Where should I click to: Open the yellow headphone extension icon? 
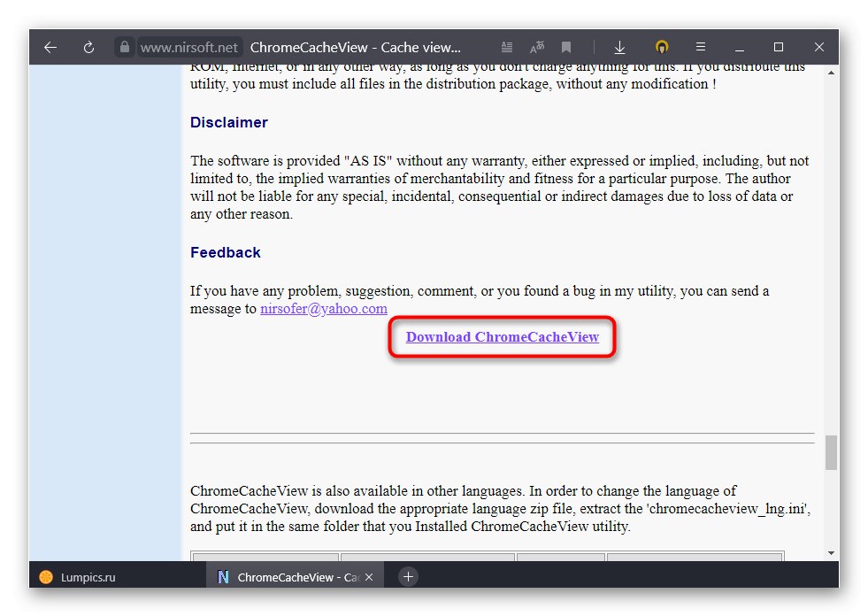pos(662,47)
